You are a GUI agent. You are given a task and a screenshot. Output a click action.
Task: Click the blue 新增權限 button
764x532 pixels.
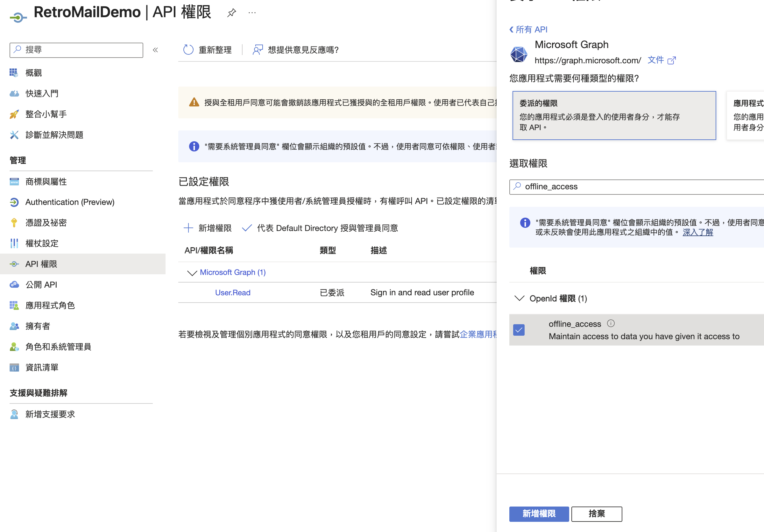pyautogui.click(x=539, y=514)
